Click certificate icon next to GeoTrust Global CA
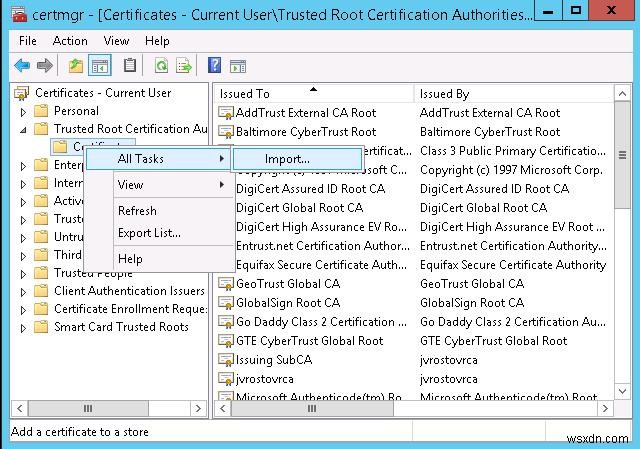Image resolution: width=640 pixels, height=449 pixels. pyautogui.click(x=225, y=284)
